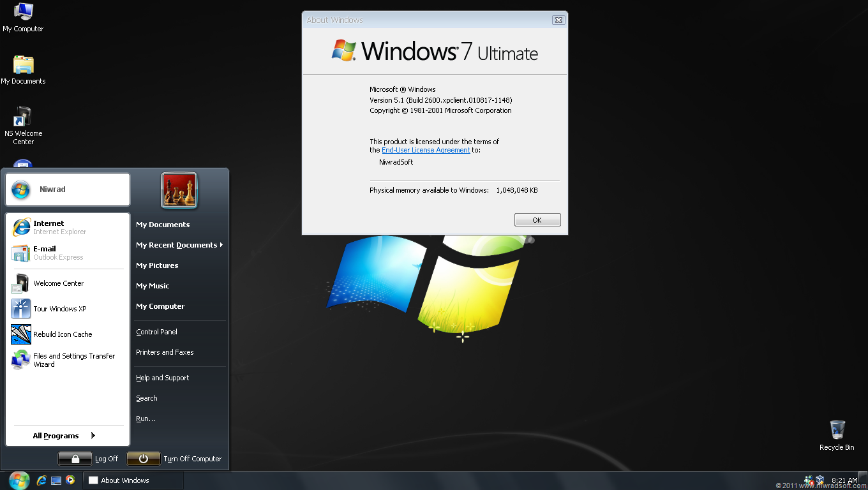The image size is (868, 490).
Task: Click the Internet Explorer quick launch icon
Action: pyautogui.click(x=42, y=480)
